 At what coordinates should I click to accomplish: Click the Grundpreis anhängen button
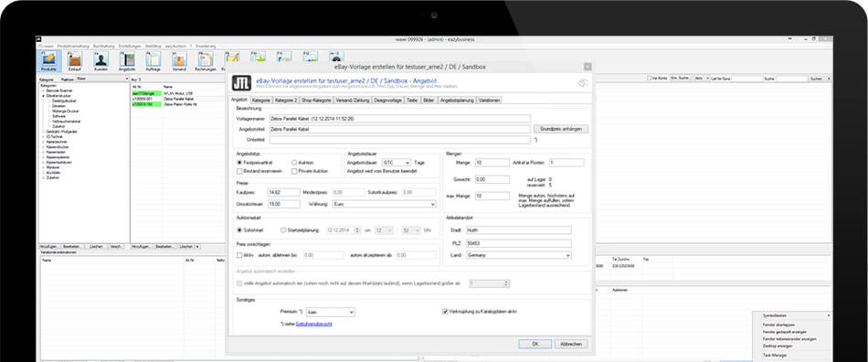coord(561,128)
